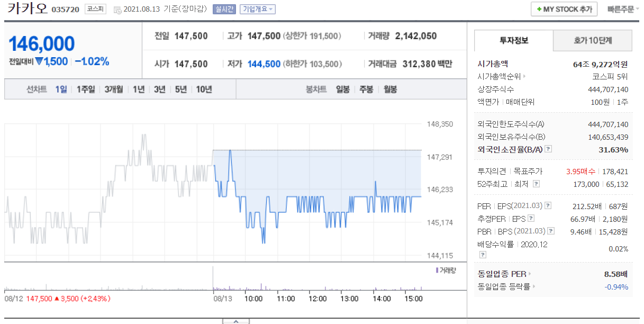
Task: Click the 실시간 badge button
Action: tap(224, 9)
